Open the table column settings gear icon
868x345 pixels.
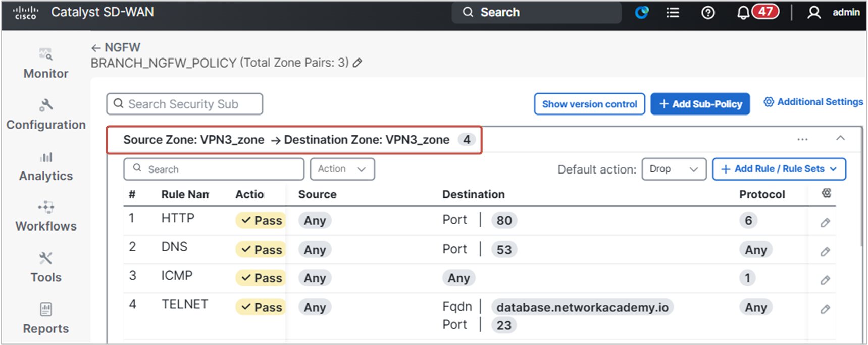827,193
